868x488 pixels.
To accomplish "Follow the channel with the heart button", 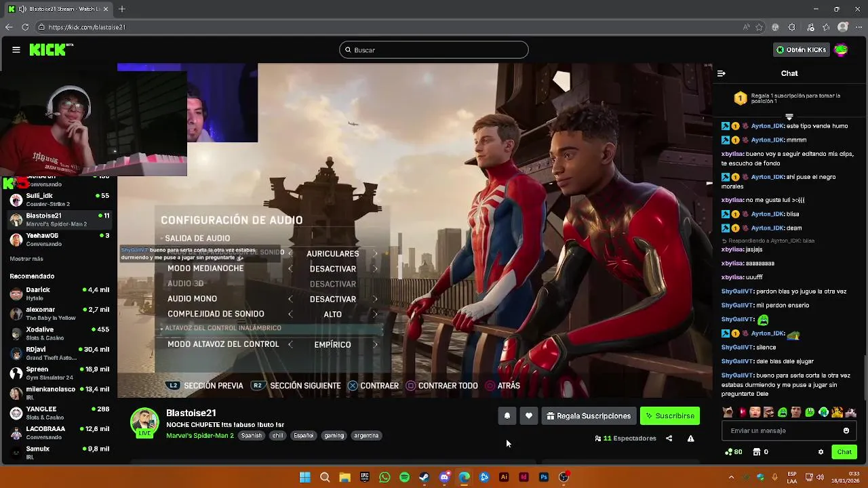I will click(529, 416).
